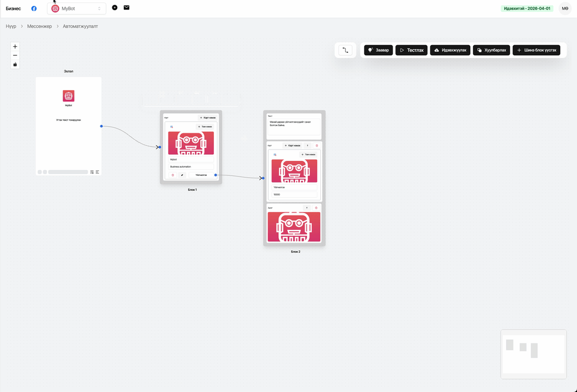Delete the card in Блок 1 with trash icon
Image resolution: width=577 pixels, height=392 pixels.
pos(172,175)
